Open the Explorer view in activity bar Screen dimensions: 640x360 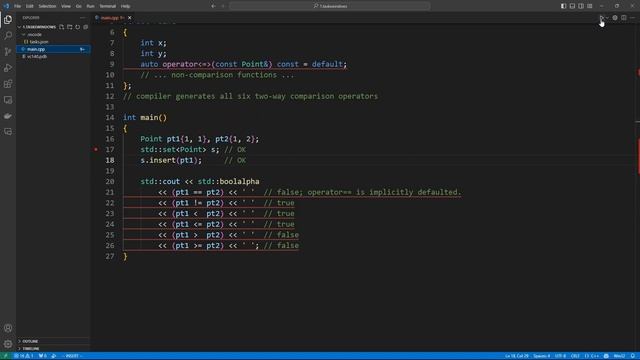click(8, 20)
